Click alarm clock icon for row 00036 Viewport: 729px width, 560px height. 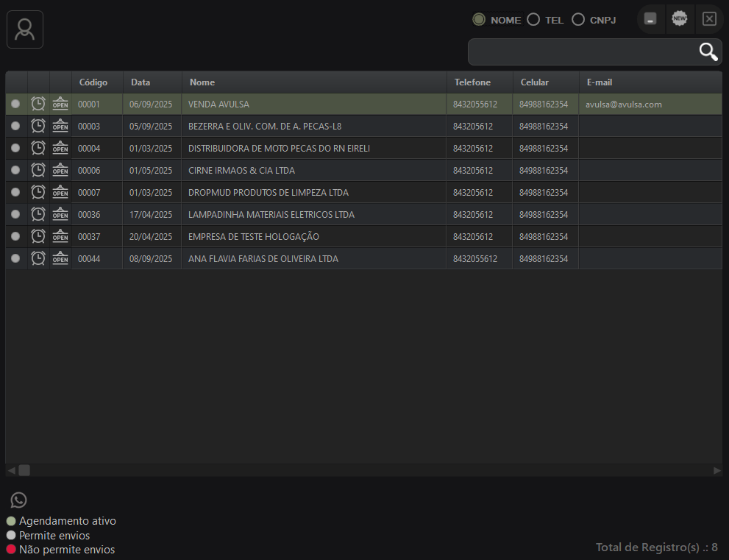38,215
